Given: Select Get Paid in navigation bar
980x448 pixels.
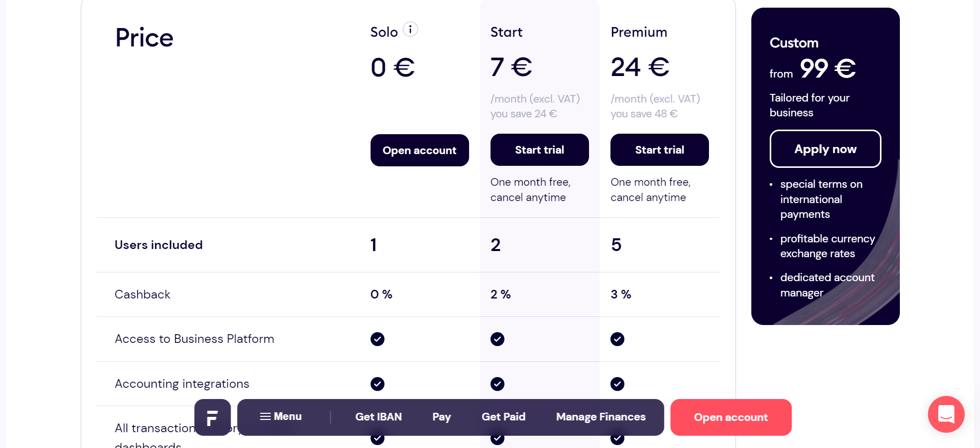Looking at the screenshot, I should (503, 417).
